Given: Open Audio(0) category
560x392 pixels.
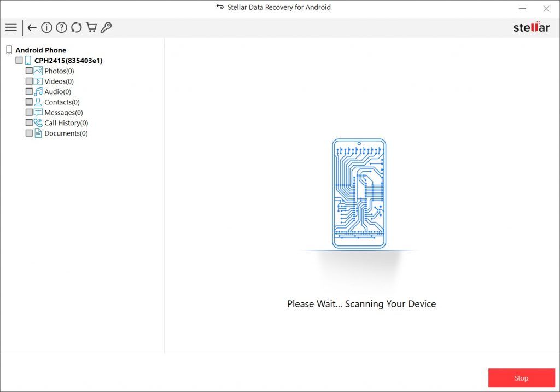Looking at the screenshot, I should click(x=57, y=92).
